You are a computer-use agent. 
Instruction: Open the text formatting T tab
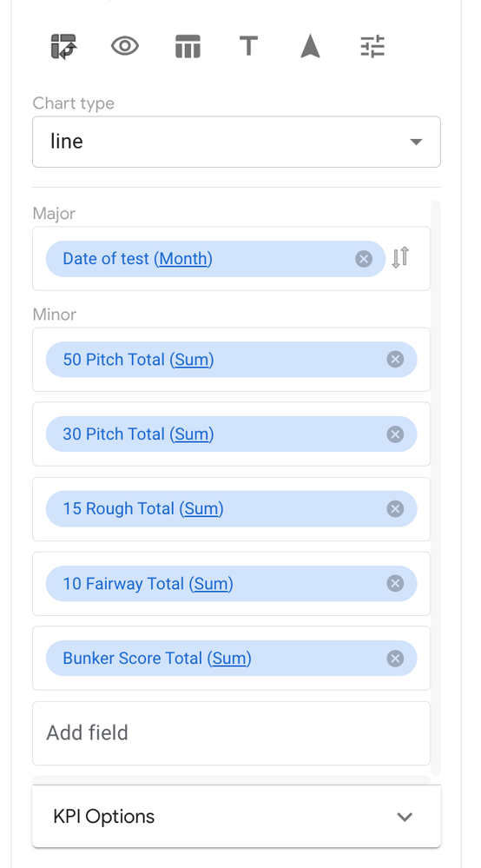point(249,46)
